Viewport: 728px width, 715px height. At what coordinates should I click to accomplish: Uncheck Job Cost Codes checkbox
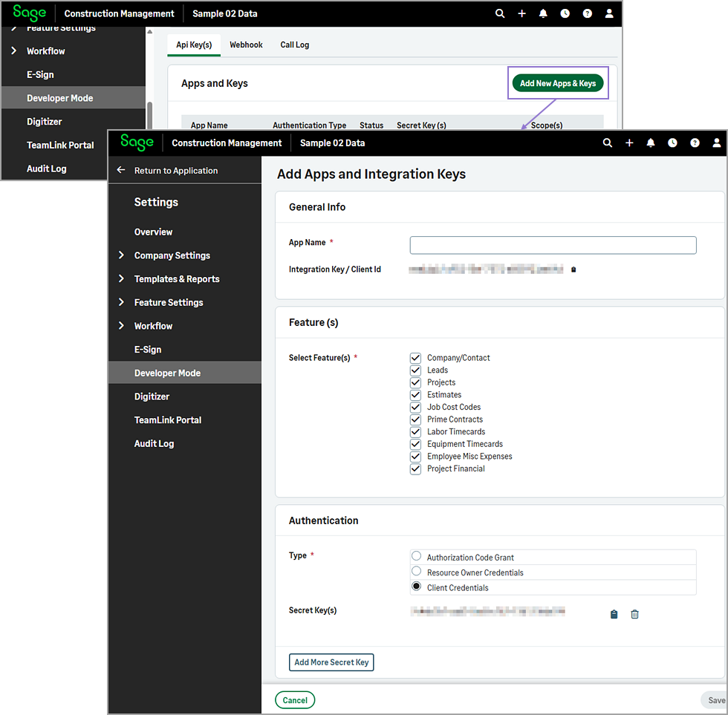[415, 407]
